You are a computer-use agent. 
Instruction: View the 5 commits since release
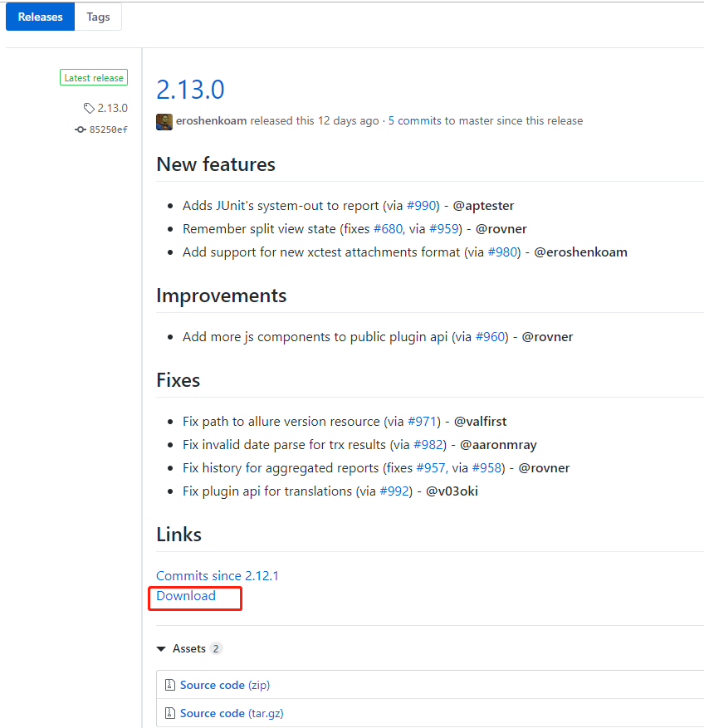pyautogui.click(x=414, y=120)
